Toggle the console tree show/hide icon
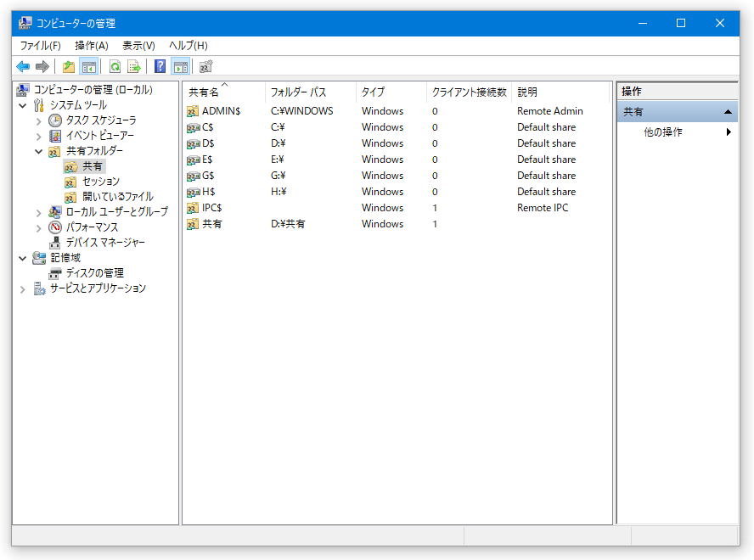The width and height of the screenshot is (754, 560). pos(89,66)
